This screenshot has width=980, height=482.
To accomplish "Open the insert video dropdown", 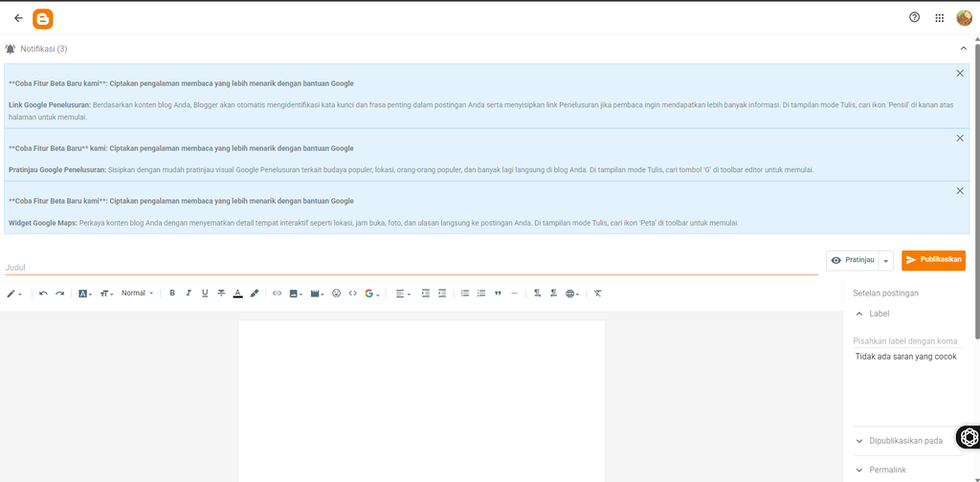I will coord(317,294).
